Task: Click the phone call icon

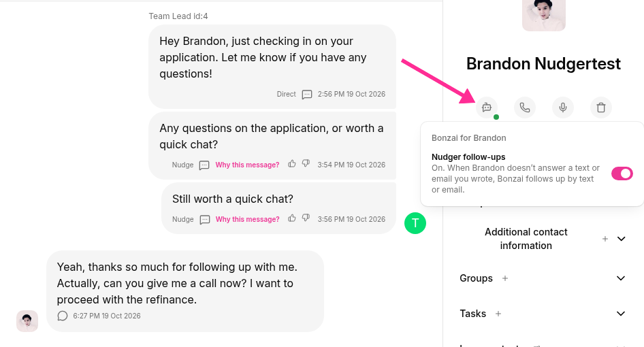Action: point(525,108)
